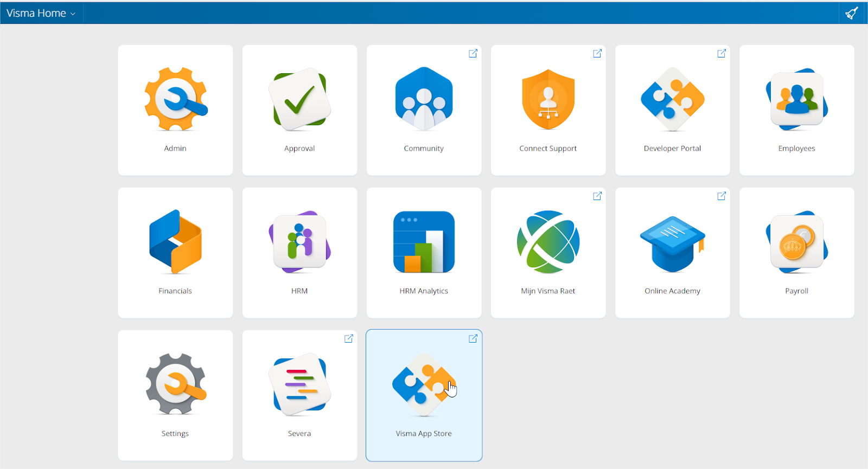Click the Developer Portal label
868x469 pixels.
click(672, 149)
